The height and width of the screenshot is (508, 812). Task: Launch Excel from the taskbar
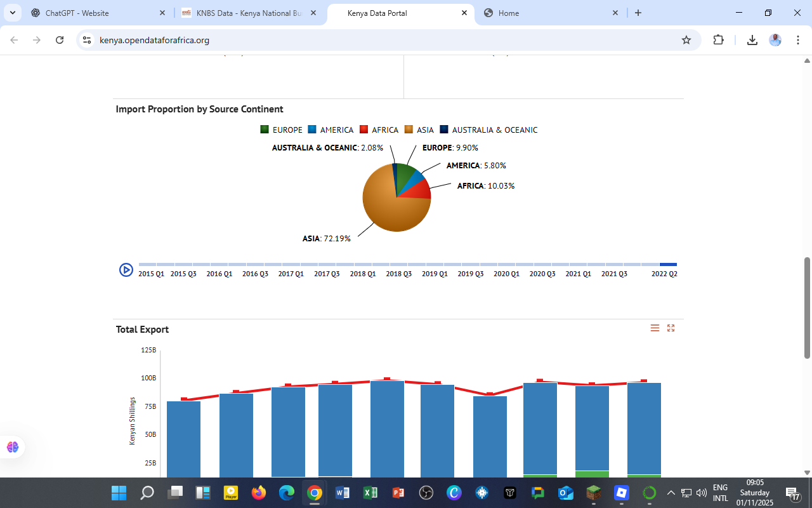click(x=370, y=492)
